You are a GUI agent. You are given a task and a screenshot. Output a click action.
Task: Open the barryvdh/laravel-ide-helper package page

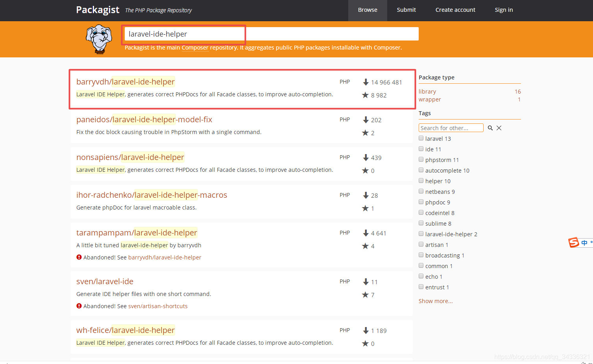pyautogui.click(x=125, y=81)
